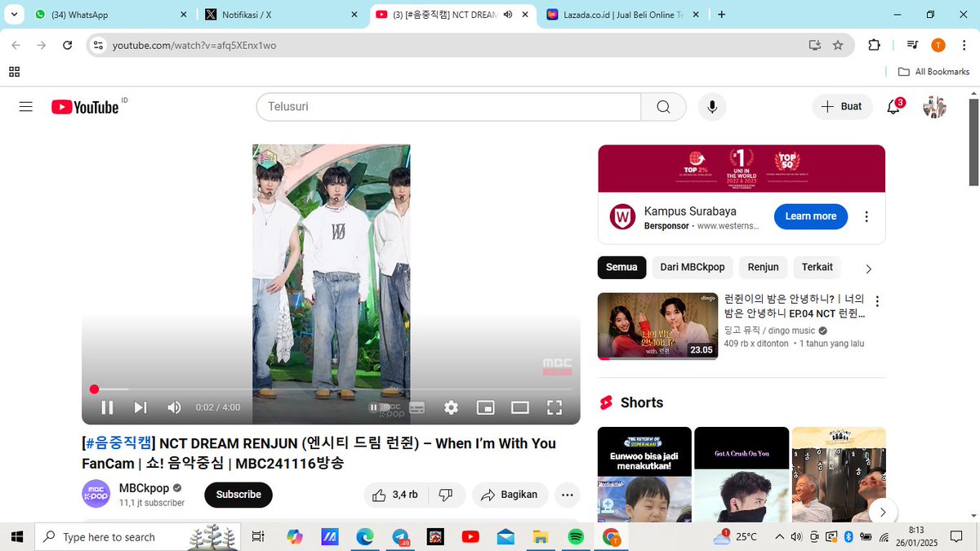Like the video with thumbs up

(x=395, y=495)
